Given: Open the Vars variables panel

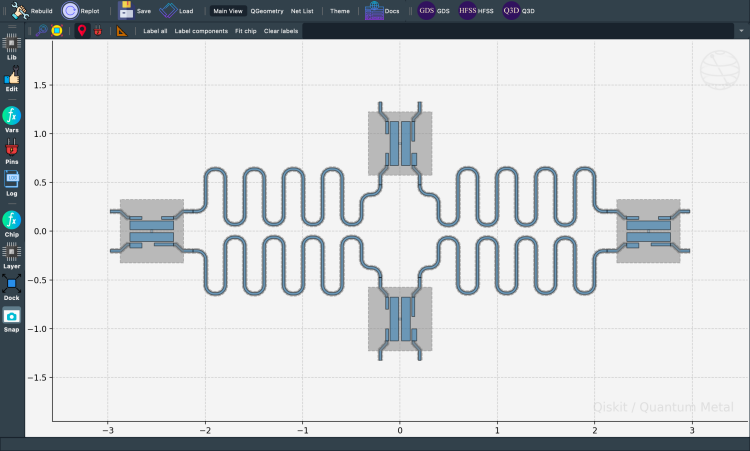Looking at the screenshot, I should pyautogui.click(x=11, y=120).
